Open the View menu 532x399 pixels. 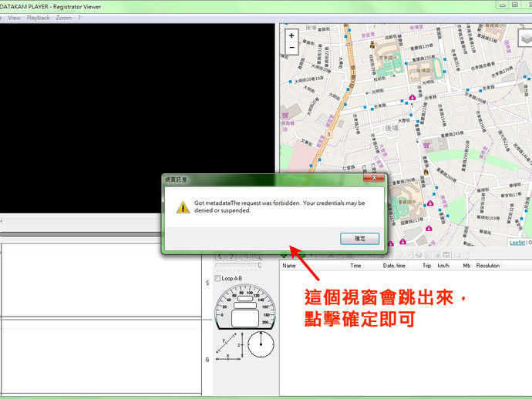point(14,18)
